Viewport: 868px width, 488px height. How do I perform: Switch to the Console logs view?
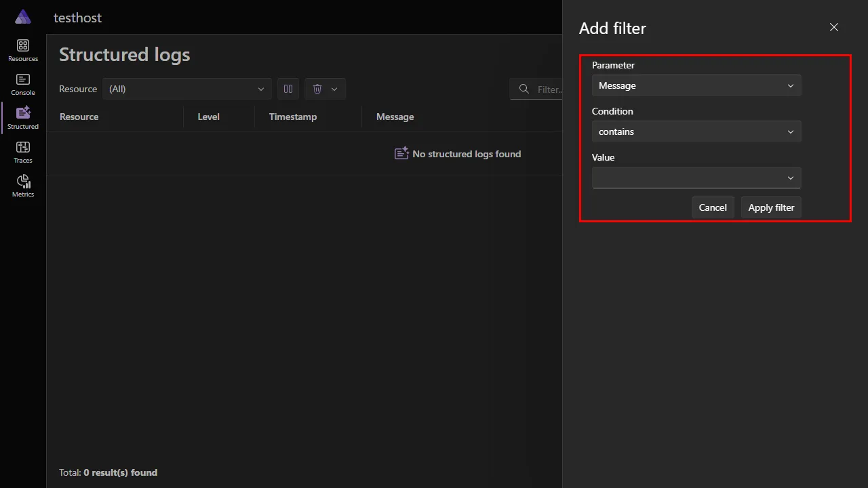tap(22, 83)
